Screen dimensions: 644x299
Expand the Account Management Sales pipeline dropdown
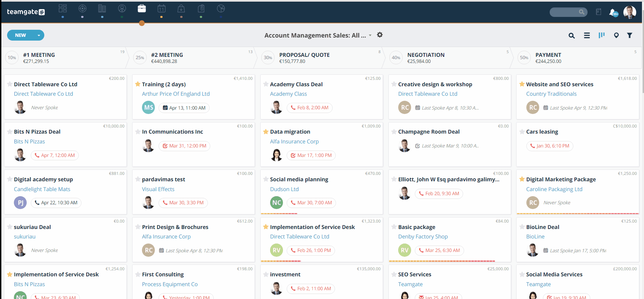pyautogui.click(x=370, y=35)
